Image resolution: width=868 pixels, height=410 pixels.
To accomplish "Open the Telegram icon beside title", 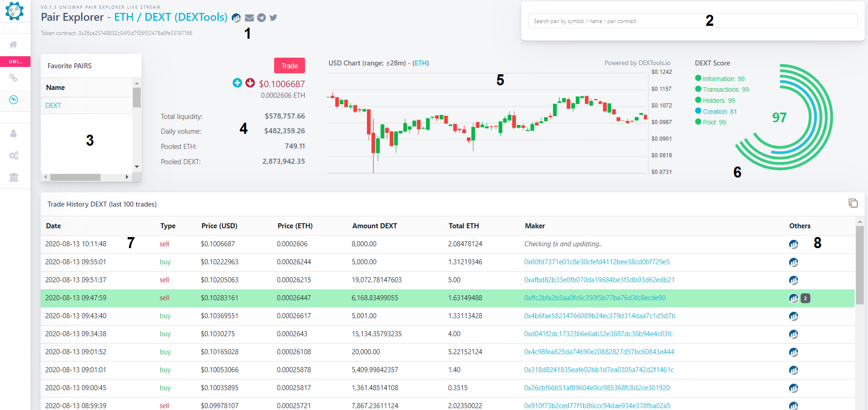I will coord(262,18).
